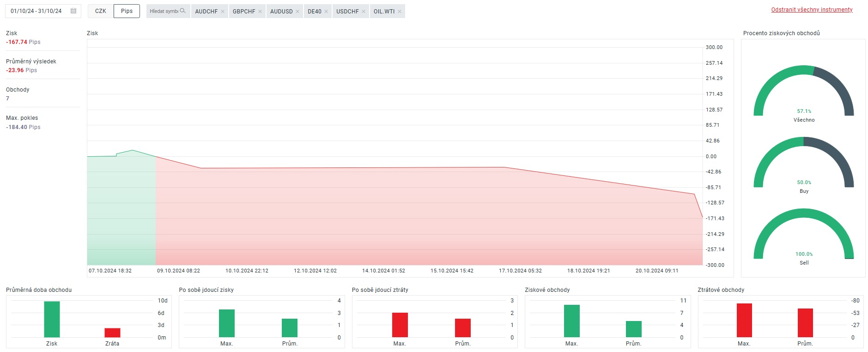Click the Sell 100.0% gauge
The width and height of the screenshot is (868, 352).
coord(803,235)
